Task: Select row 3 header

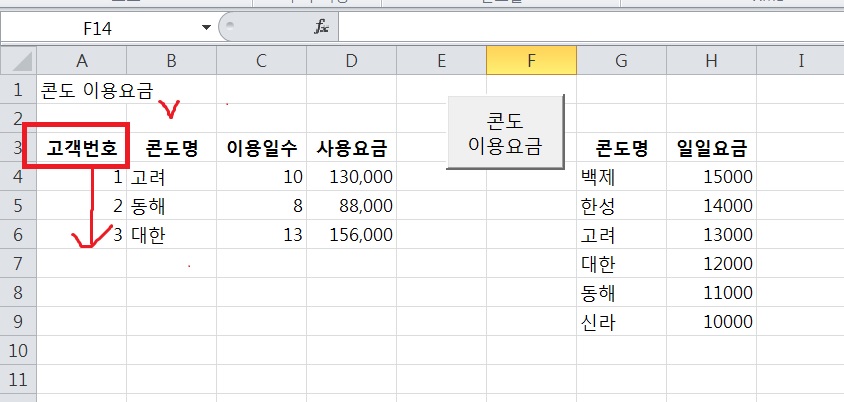Action: tap(18, 149)
